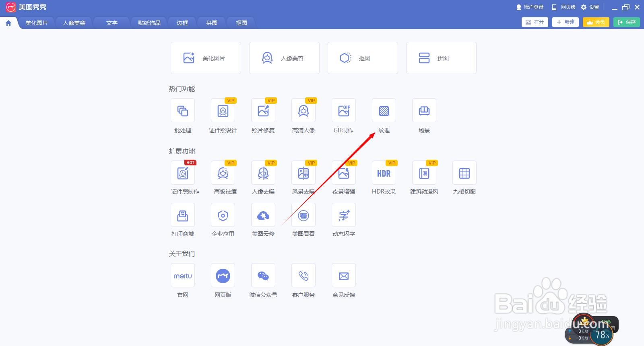Select the 边框 border tab
This screenshot has width=644, height=346.
pyautogui.click(x=182, y=23)
